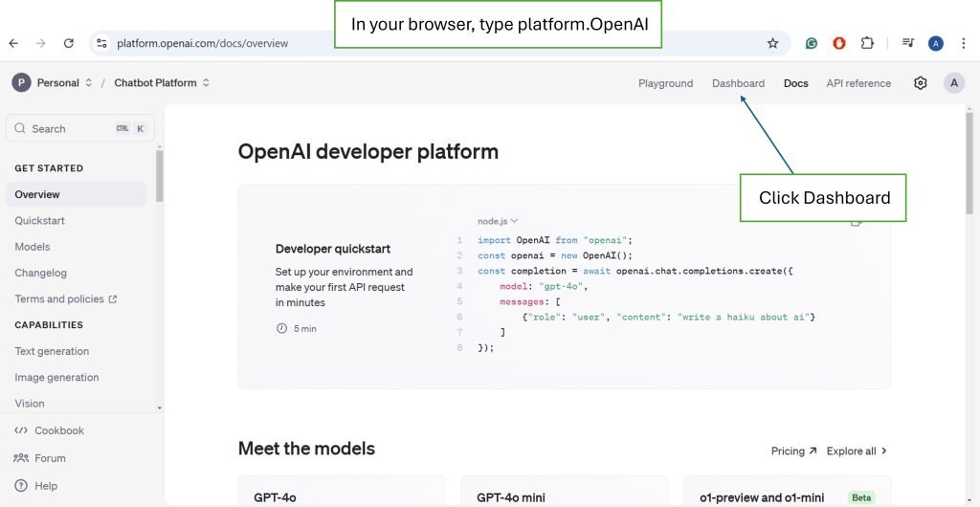Open the API reference tab
The width and height of the screenshot is (980, 507).
[858, 83]
